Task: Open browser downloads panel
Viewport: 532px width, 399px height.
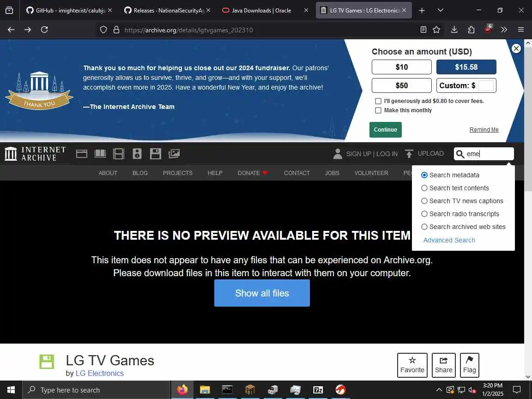Action: pos(454,30)
